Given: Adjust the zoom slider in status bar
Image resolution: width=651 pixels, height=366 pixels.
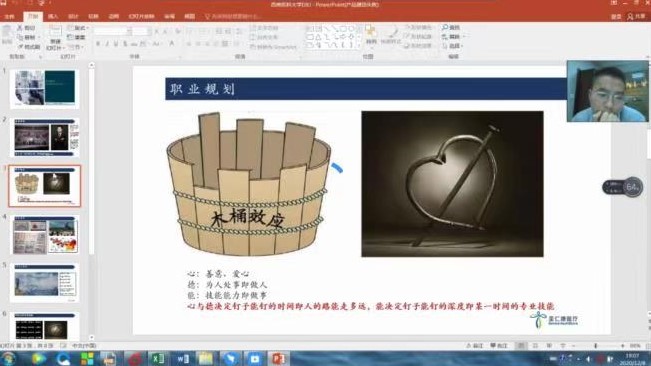Looking at the screenshot, I should [x=595, y=346].
